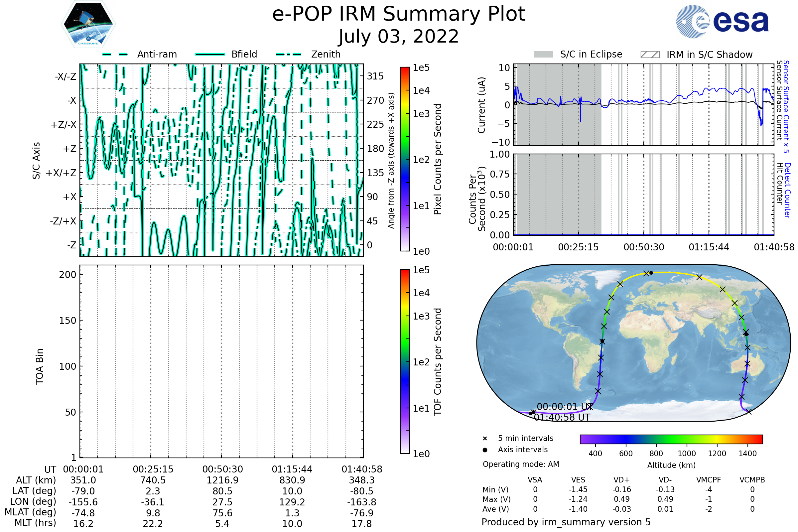The height and width of the screenshot is (532, 798).
Task: Click the e-POP IRM Summary Plot title
Action: pos(399,14)
